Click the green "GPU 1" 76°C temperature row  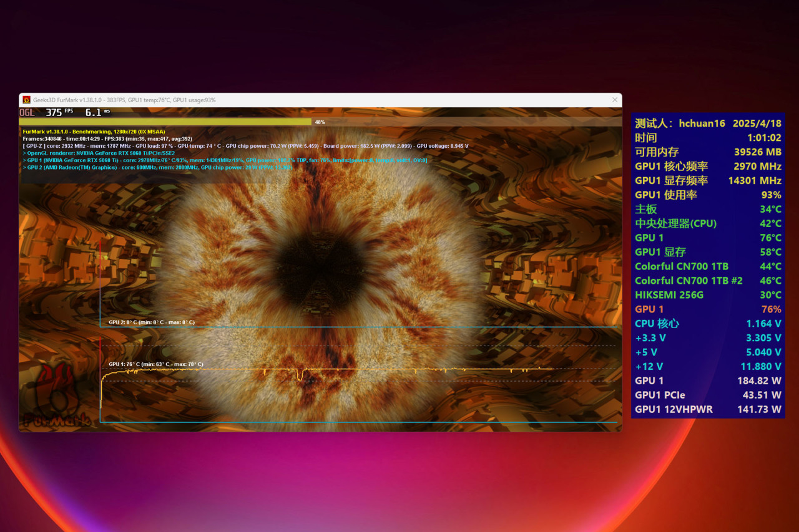coord(708,238)
